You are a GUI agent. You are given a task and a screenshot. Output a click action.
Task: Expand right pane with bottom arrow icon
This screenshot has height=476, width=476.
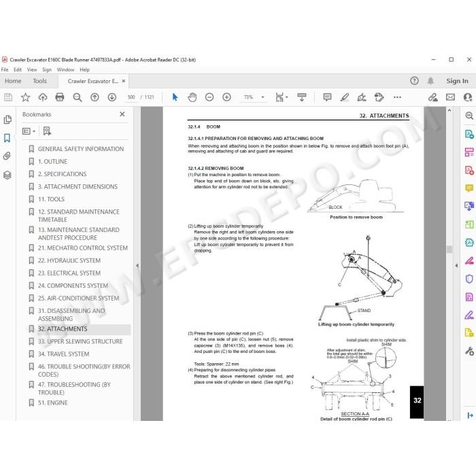pyautogui.click(x=471, y=415)
